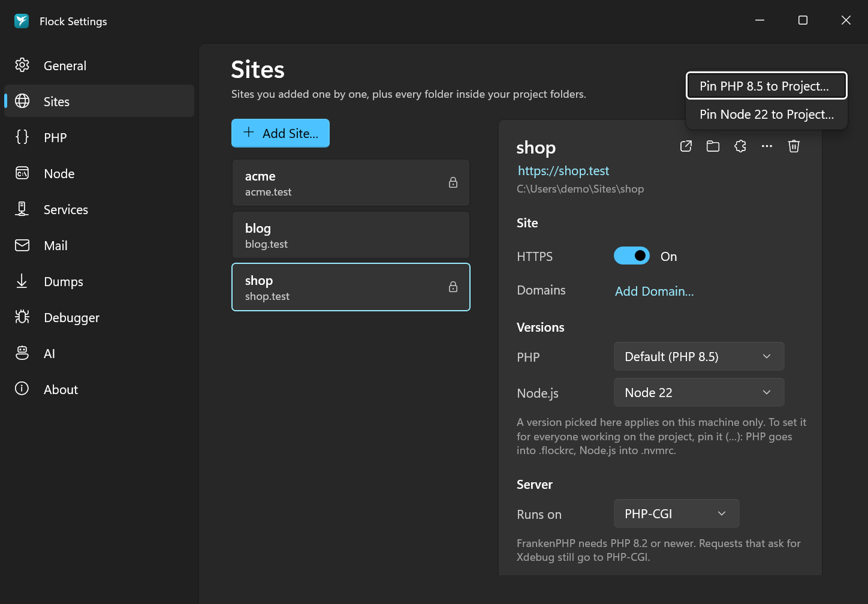Screen dimensions: 868x604
Task: Open the Debugger bug icon
Action: point(22,317)
